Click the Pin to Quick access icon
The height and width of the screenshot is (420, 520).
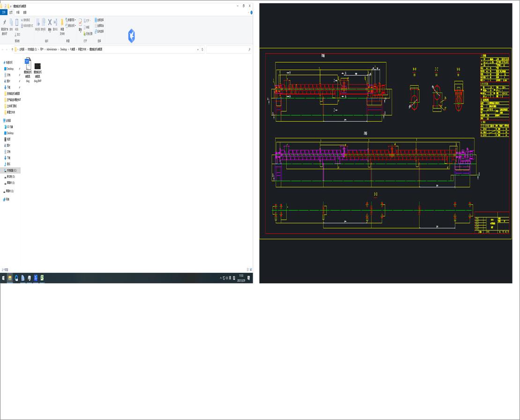click(5, 23)
